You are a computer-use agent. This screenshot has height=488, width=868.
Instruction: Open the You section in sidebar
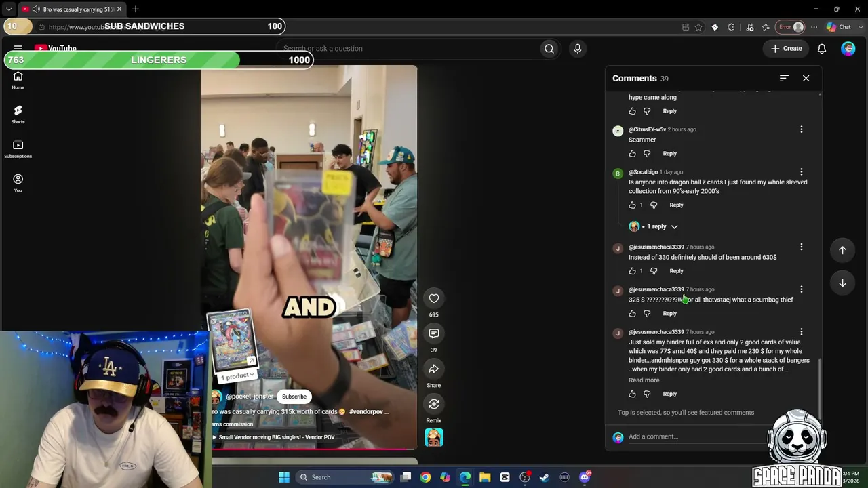[18, 183]
